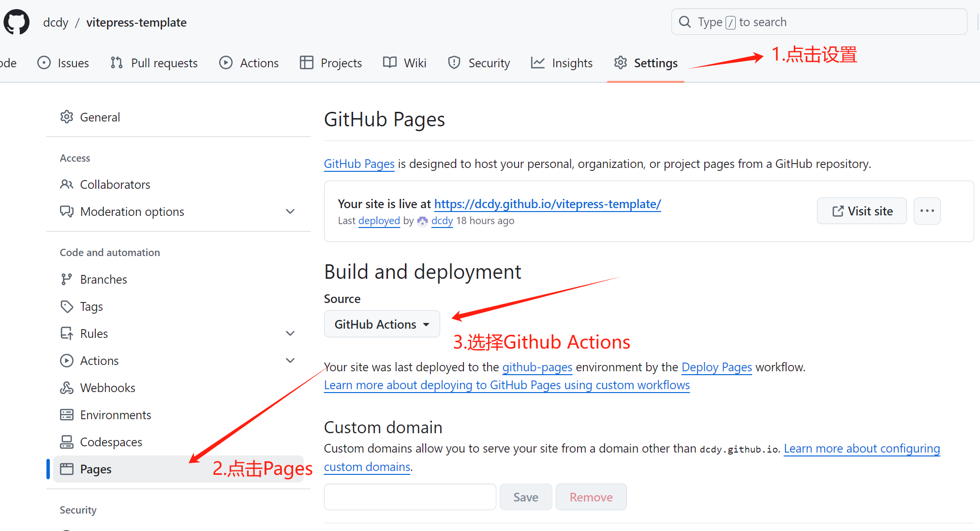Click the Environments server icon
The width and height of the screenshot is (980, 531).
pyautogui.click(x=67, y=415)
